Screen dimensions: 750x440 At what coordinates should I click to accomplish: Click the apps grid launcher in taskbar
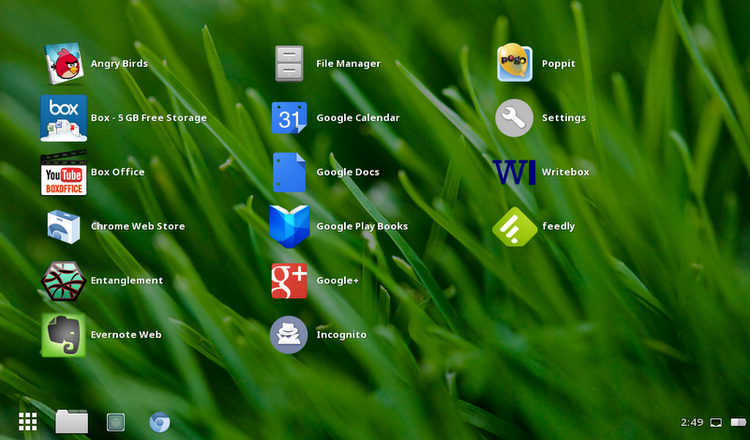(28, 422)
